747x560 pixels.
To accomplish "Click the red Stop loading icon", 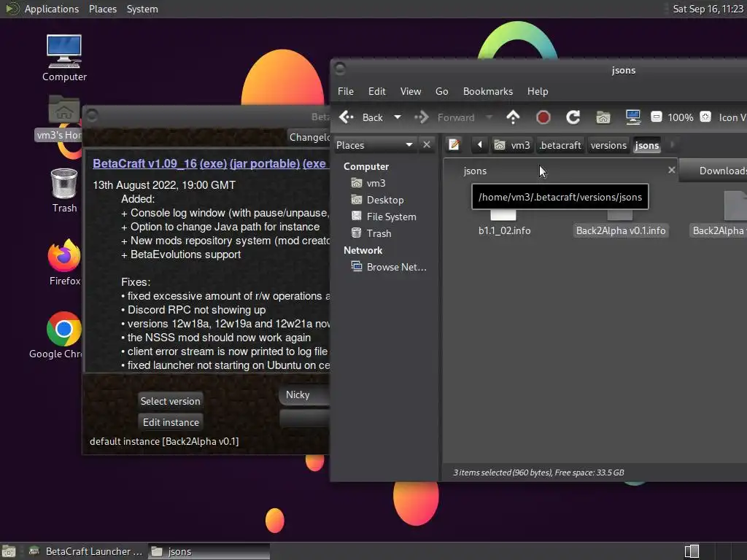I will 543,117.
